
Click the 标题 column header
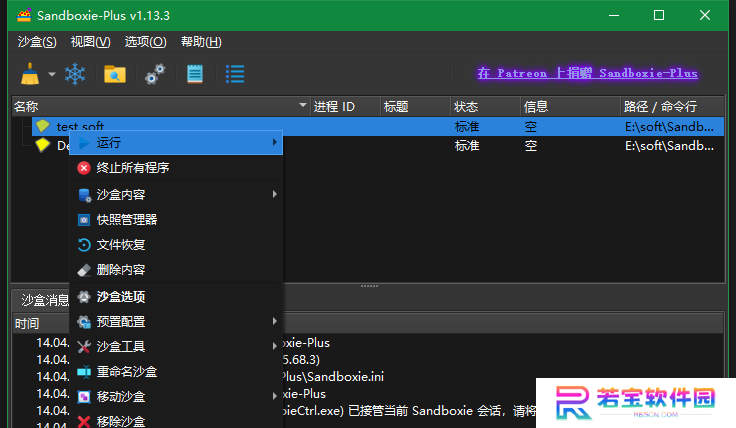pyautogui.click(x=415, y=107)
